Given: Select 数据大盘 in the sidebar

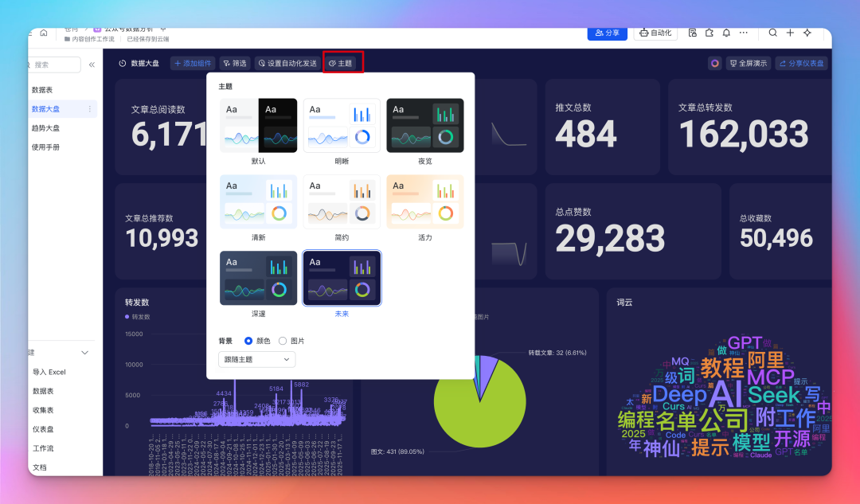Looking at the screenshot, I should click(x=63, y=109).
